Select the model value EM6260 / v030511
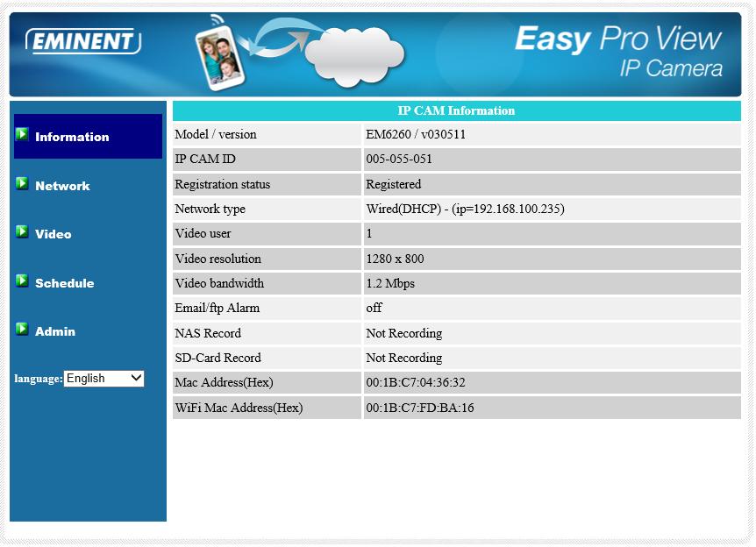Screen dimensions: 756x547 click(x=416, y=134)
